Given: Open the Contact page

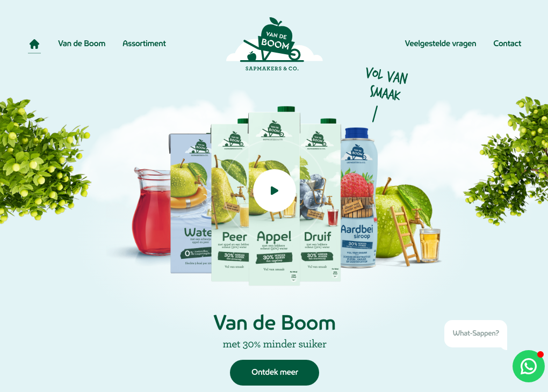Looking at the screenshot, I should pyautogui.click(x=507, y=43).
